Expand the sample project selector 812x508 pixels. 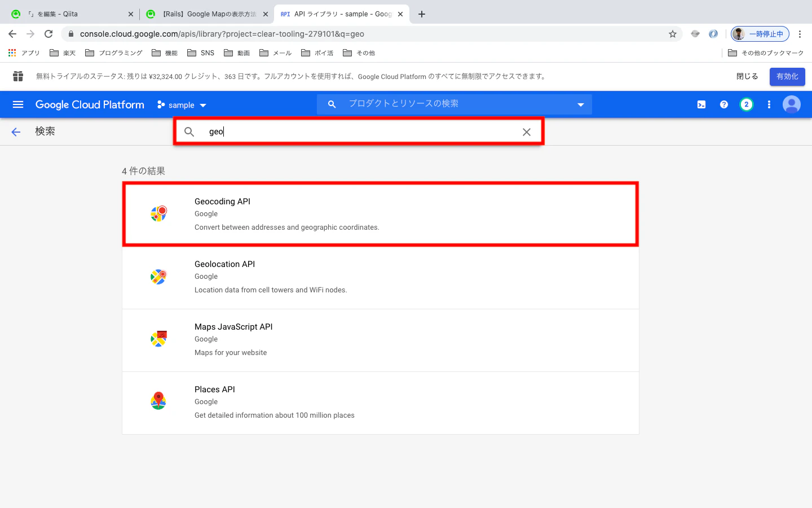click(182, 105)
